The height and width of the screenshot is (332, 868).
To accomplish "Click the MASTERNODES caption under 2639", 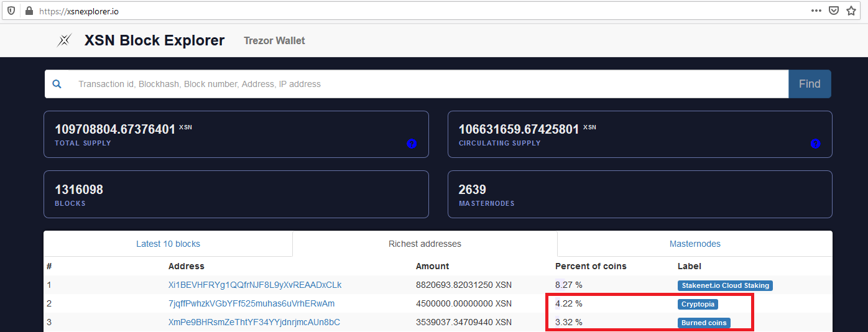I will point(487,203).
